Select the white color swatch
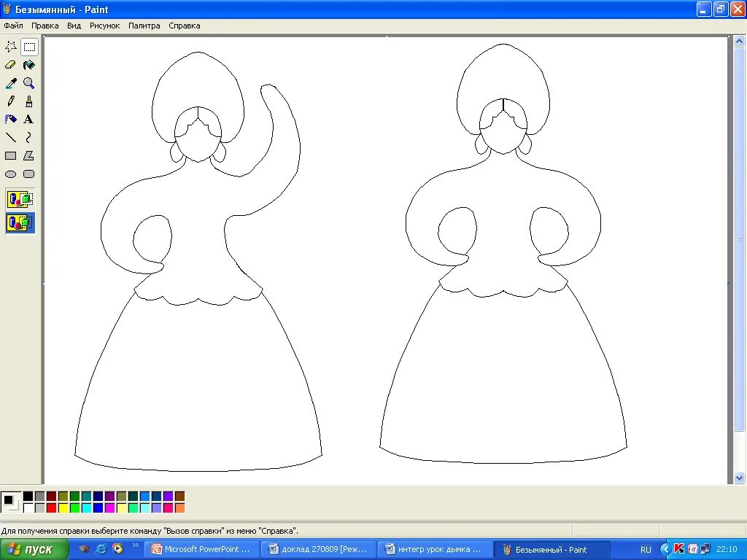 pyautogui.click(x=28, y=508)
